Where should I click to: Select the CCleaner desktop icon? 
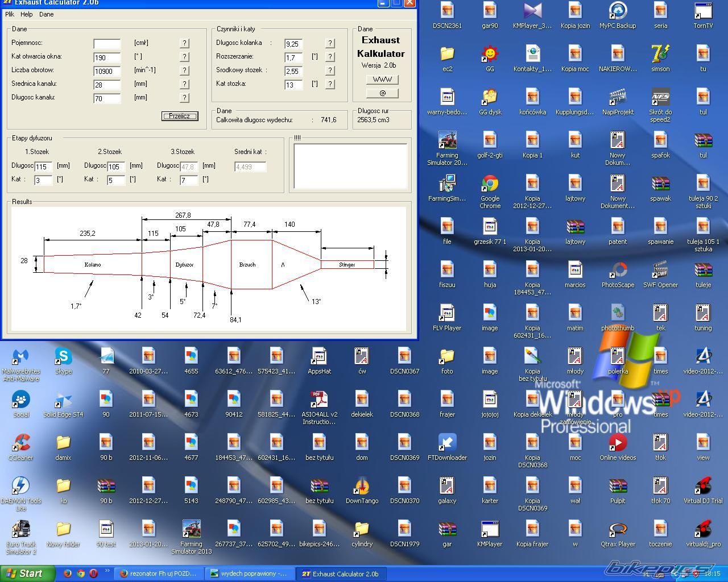tap(20, 447)
